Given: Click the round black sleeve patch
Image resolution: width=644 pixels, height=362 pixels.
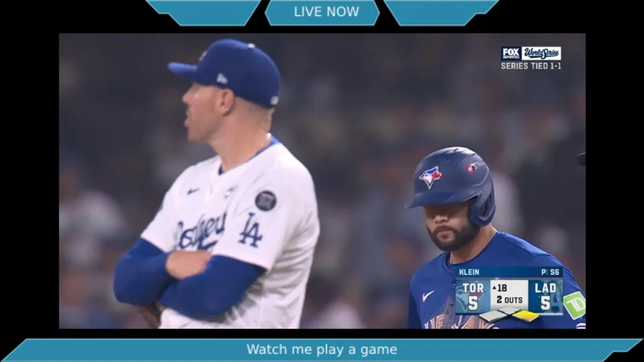Looking at the screenshot, I should pyautogui.click(x=266, y=201).
